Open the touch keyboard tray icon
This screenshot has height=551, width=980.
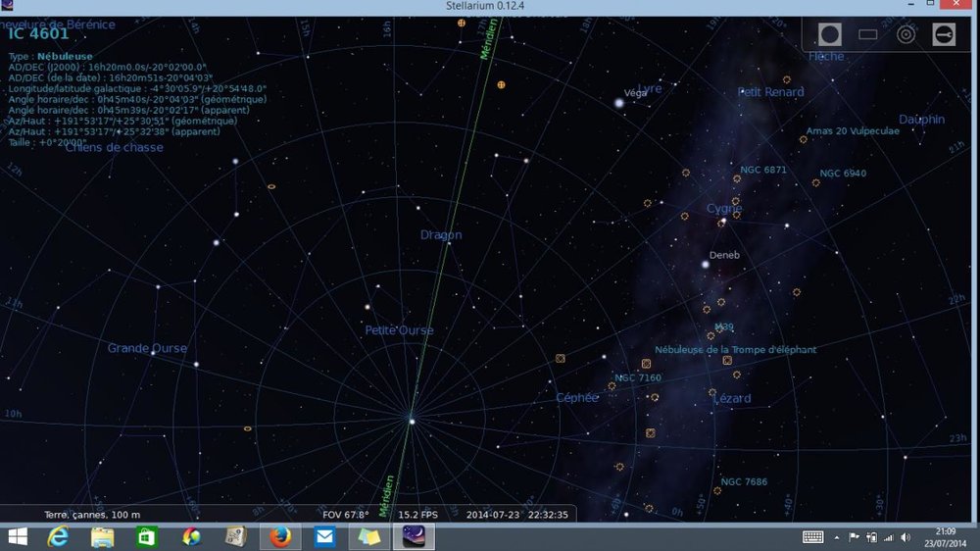point(812,537)
